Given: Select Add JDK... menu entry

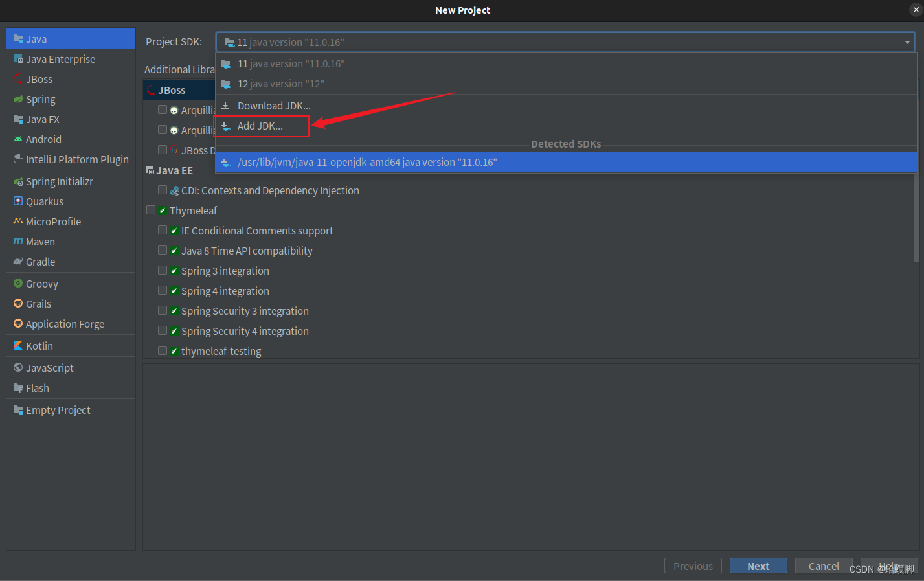Looking at the screenshot, I should point(566,126).
